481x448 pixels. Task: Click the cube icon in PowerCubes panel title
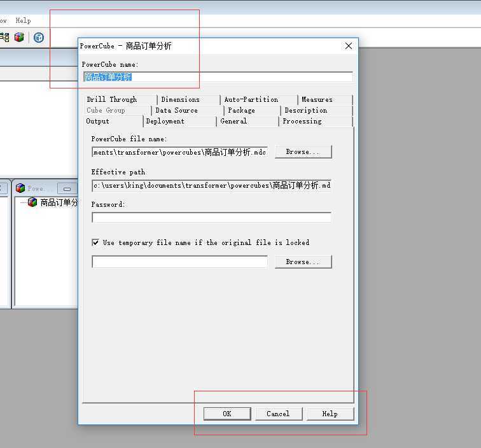pyautogui.click(x=20, y=188)
